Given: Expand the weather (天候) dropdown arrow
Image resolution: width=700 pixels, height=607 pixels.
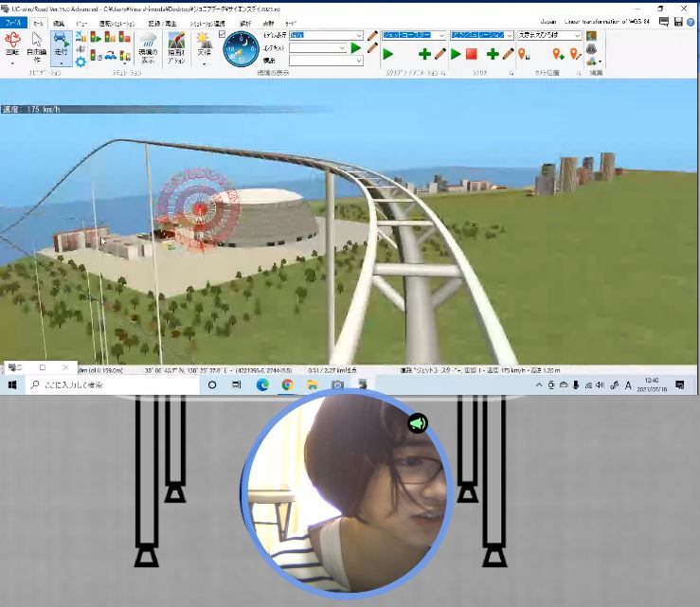Looking at the screenshot, I should tap(205, 63).
